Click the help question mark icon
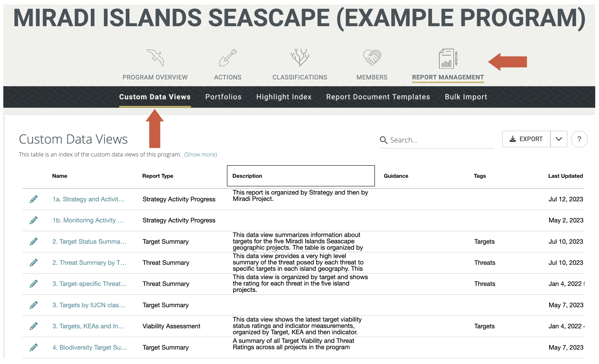Image resolution: width=599 pixels, height=364 pixels. click(580, 139)
